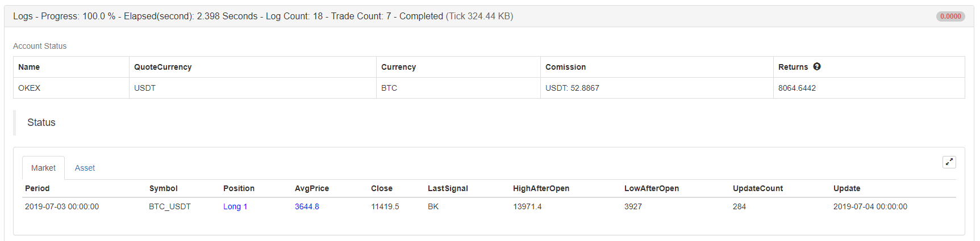Image resolution: width=980 pixels, height=241 pixels.
Task: Click the Status section heading
Action: pos(41,122)
